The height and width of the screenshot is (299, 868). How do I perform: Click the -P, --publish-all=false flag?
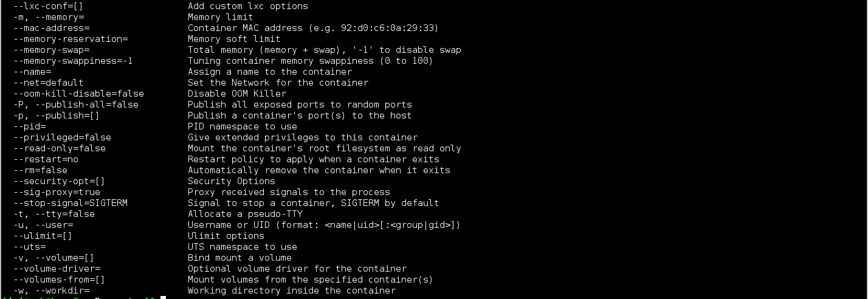(75, 105)
